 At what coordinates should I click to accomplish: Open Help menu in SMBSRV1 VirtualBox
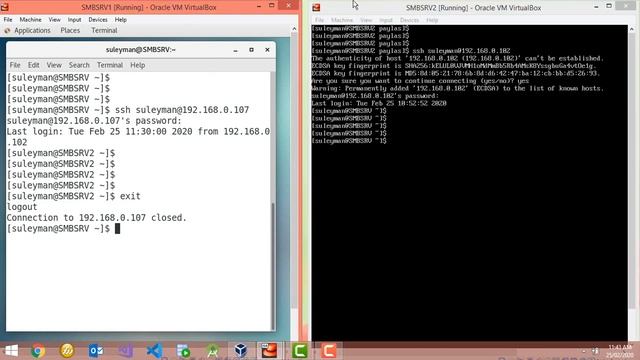(x=120, y=20)
